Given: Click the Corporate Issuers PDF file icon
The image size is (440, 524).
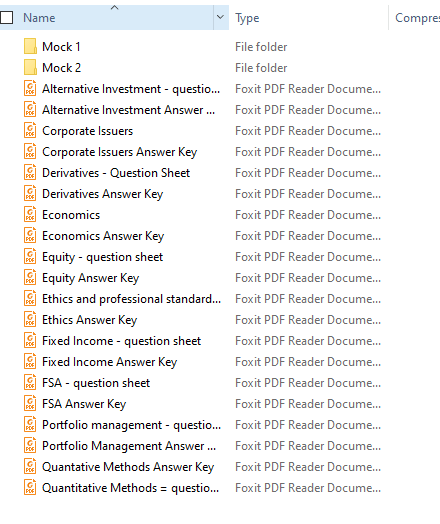Looking at the screenshot, I should tap(30, 131).
